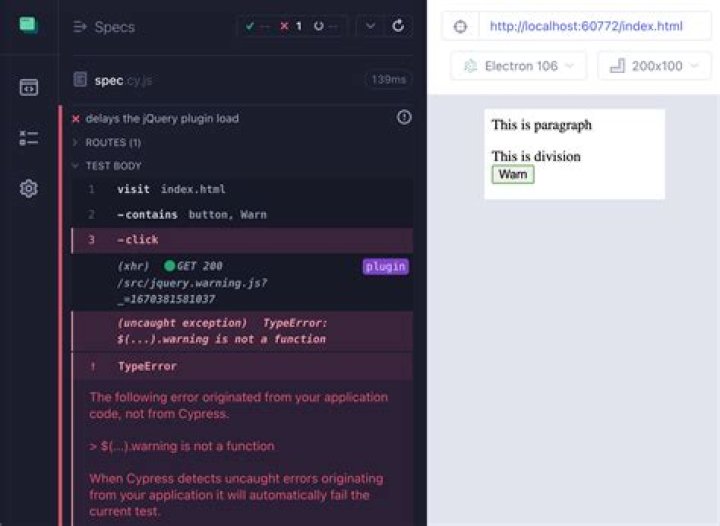720x526 pixels.
Task: Click the selector playground crosshair icon
Action: pos(460,26)
